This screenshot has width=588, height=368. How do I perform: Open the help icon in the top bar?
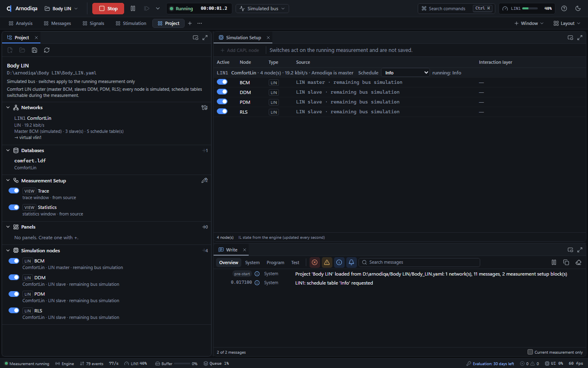point(564,9)
